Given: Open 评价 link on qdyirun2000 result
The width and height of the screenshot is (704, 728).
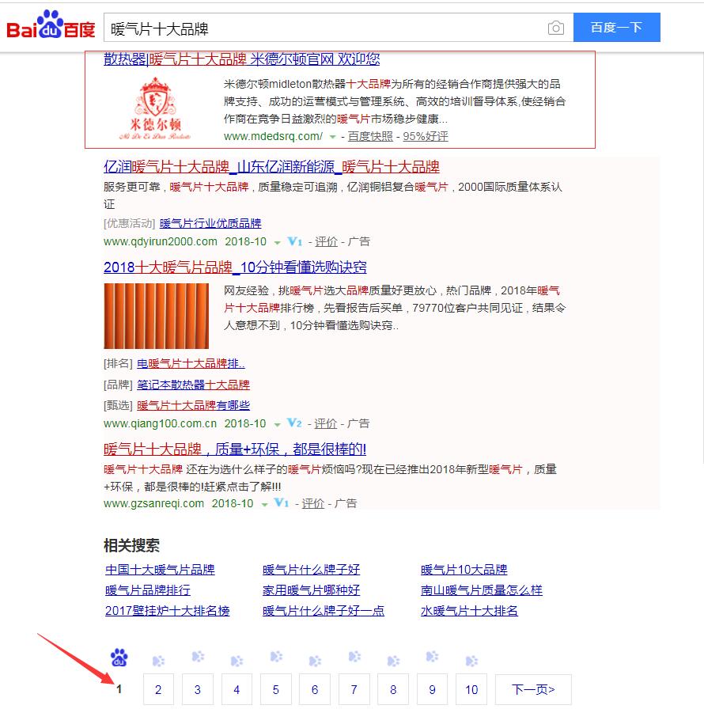Looking at the screenshot, I should click(326, 241).
